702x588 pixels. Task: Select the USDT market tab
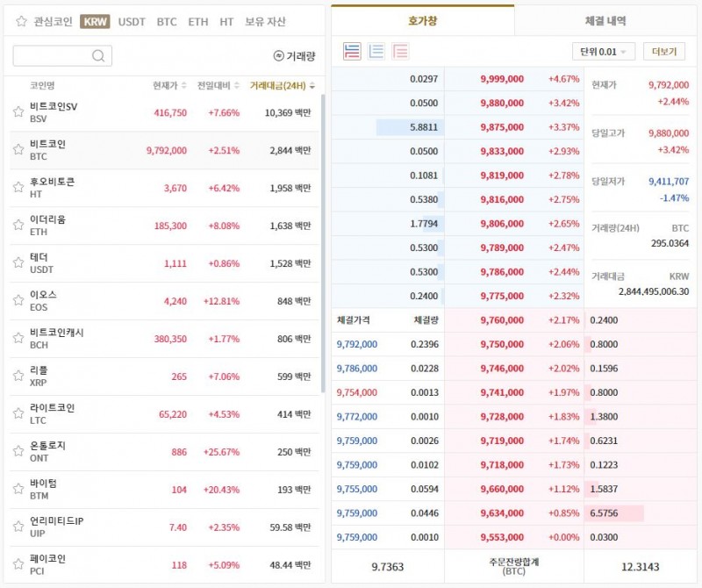[132, 21]
